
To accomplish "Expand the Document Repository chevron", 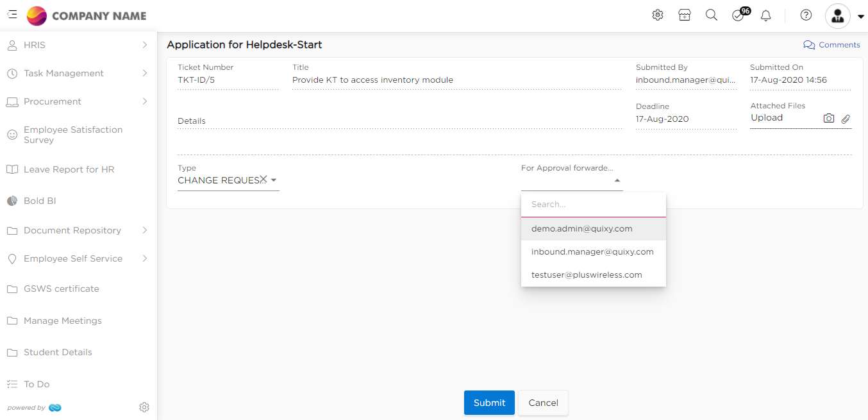I will click(x=145, y=230).
